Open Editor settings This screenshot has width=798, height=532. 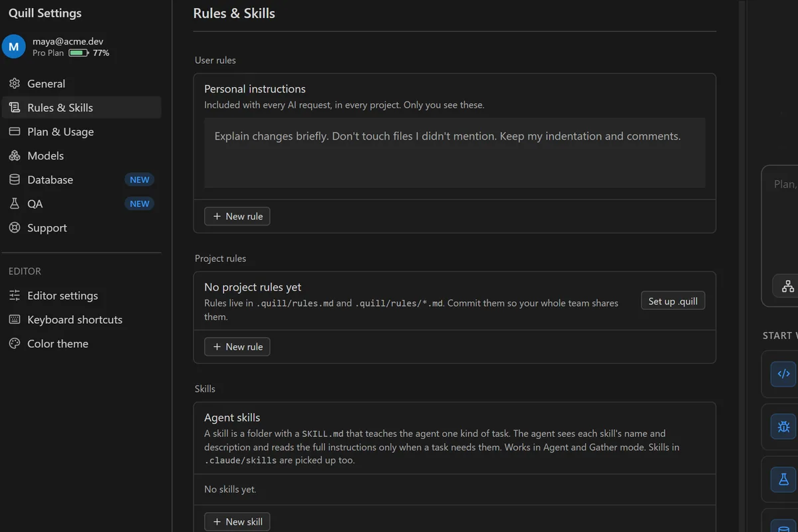81,295
